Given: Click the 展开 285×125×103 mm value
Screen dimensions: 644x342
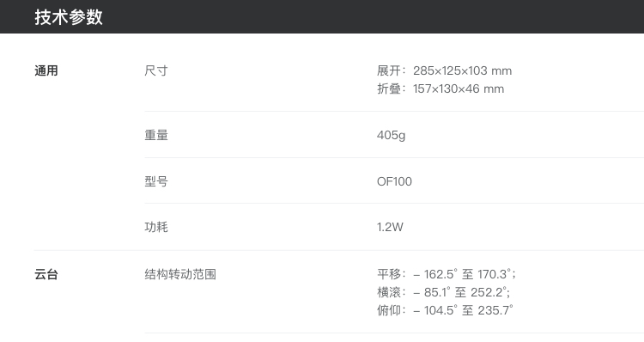Looking at the screenshot, I should pyautogui.click(x=445, y=70).
